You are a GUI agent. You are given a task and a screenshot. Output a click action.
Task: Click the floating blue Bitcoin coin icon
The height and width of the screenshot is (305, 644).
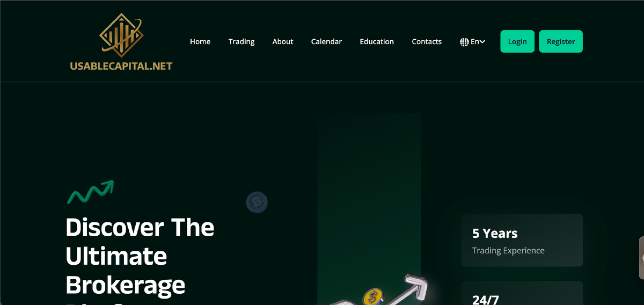257,202
